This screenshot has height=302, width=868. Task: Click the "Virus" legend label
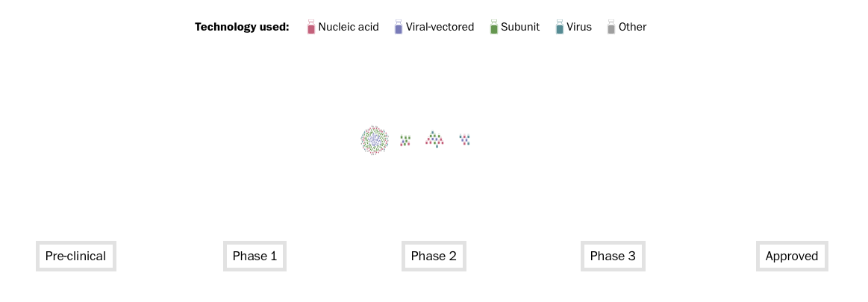[x=579, y=28]
